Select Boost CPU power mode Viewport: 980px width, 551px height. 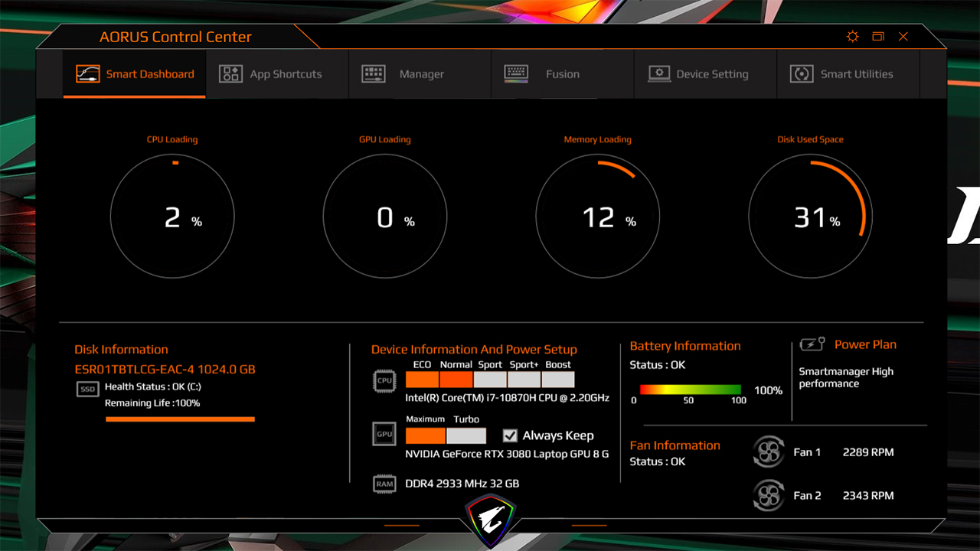558,380
